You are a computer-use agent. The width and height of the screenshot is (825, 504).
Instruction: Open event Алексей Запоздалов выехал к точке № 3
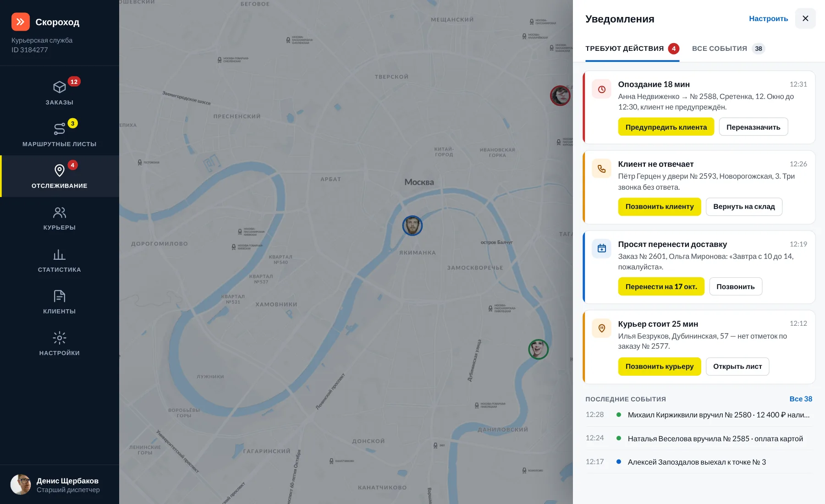point(699,462)
